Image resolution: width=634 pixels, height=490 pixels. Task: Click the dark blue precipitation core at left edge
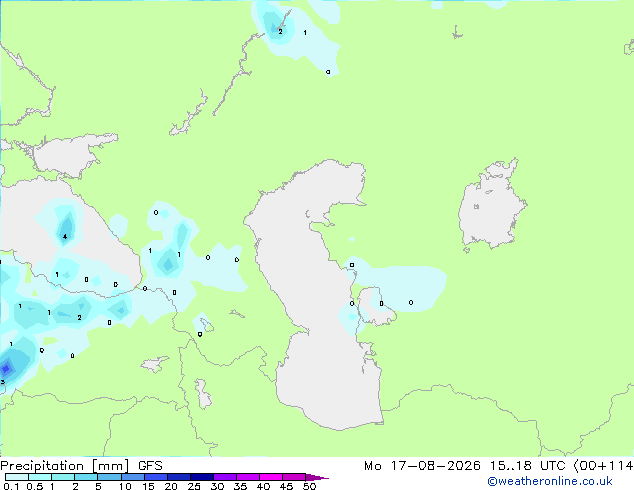click(5, 368)
